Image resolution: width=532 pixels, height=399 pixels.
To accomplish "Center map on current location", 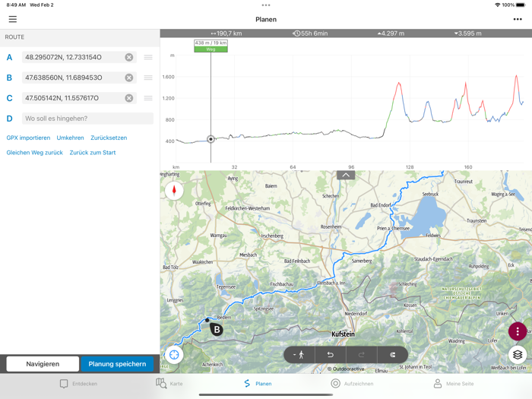I will (x=174, y=355).
